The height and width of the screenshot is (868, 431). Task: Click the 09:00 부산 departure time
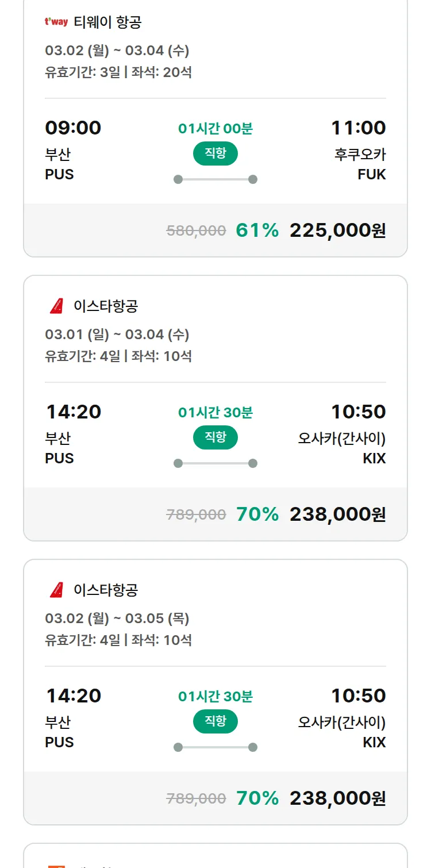(73, 128)
